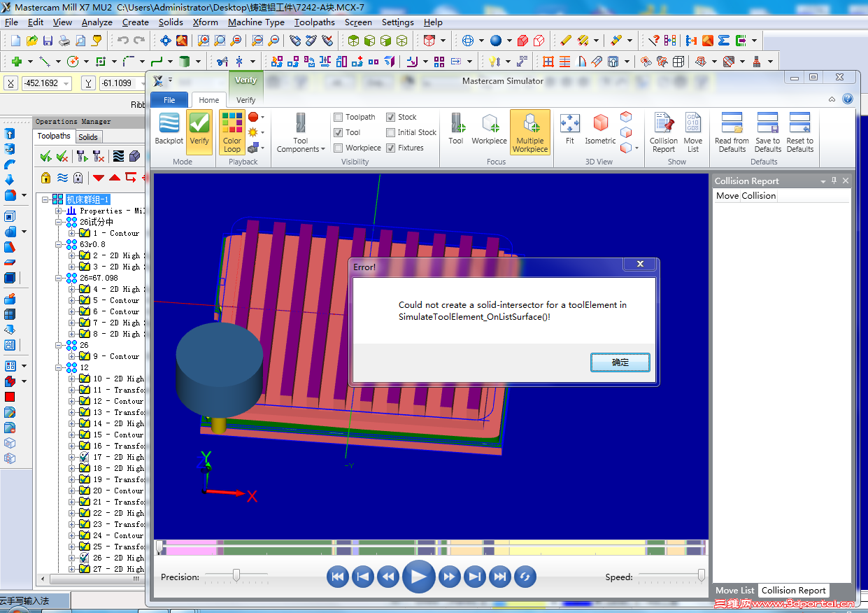
Task: Focus on Tool in simulator ribbon
Action: [456, 129]
